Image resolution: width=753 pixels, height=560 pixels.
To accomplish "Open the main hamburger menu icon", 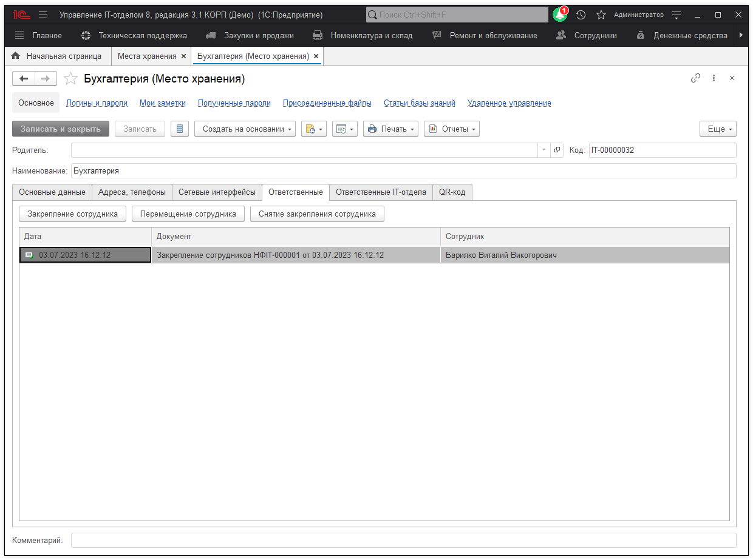I will pyautogui.click(x=43, y=15).
